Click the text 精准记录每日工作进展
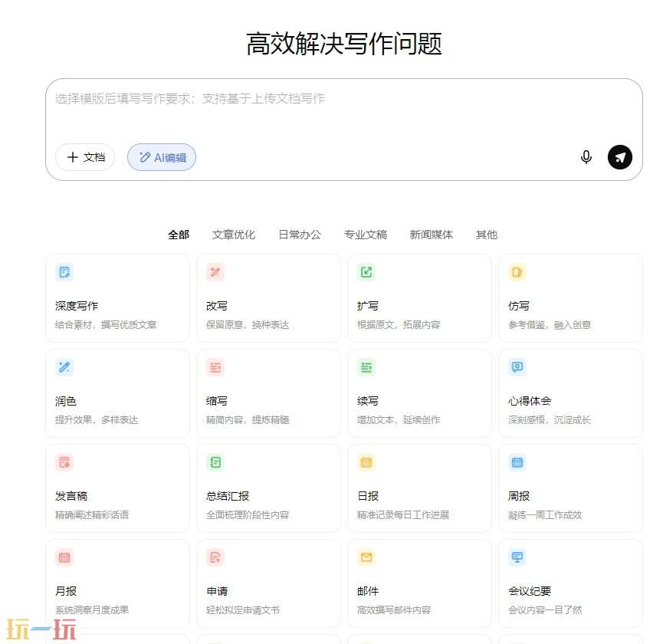This screenshot has width=663, height=644. coord(403,514)
